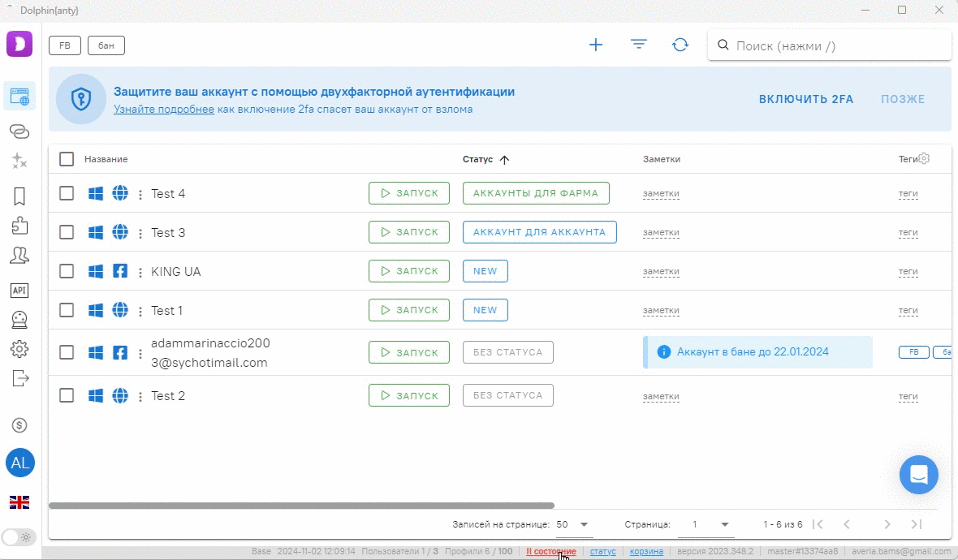Click the search field Поиск

tap(836, 46)
